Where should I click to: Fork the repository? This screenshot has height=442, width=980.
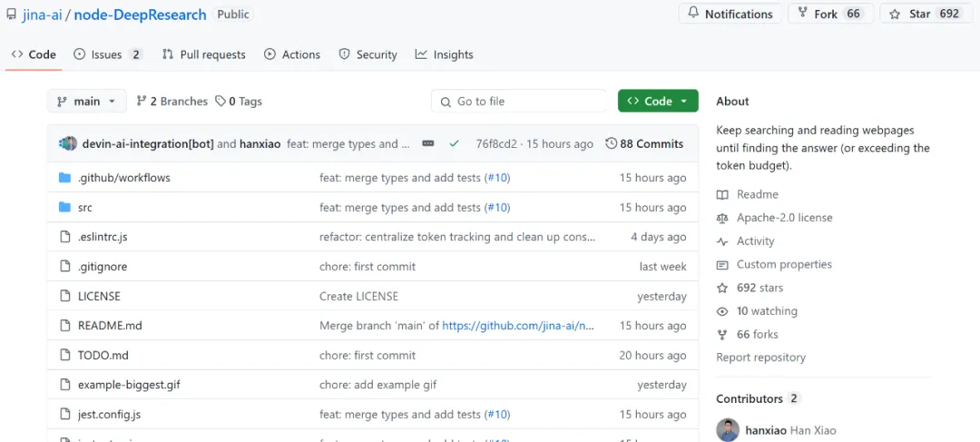(x=830, y=14)
